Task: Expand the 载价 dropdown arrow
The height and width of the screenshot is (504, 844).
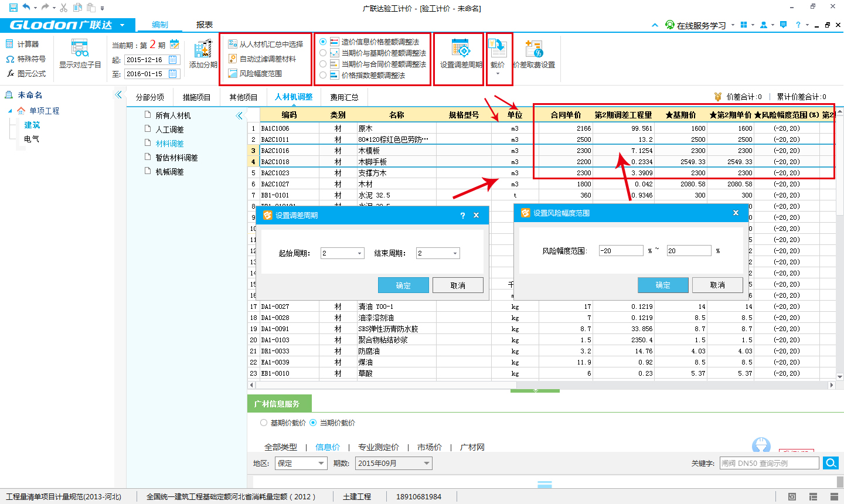Action: click(x=498, y=73)
